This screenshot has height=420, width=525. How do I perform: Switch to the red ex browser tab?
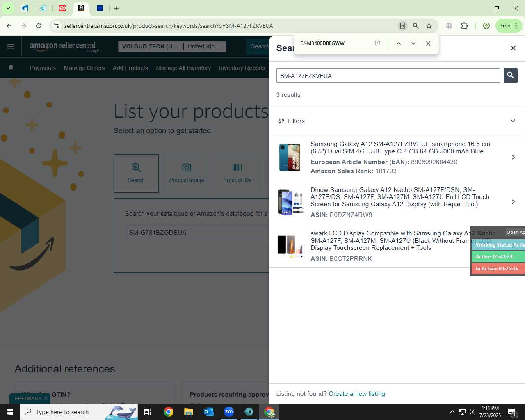(62, 8)
